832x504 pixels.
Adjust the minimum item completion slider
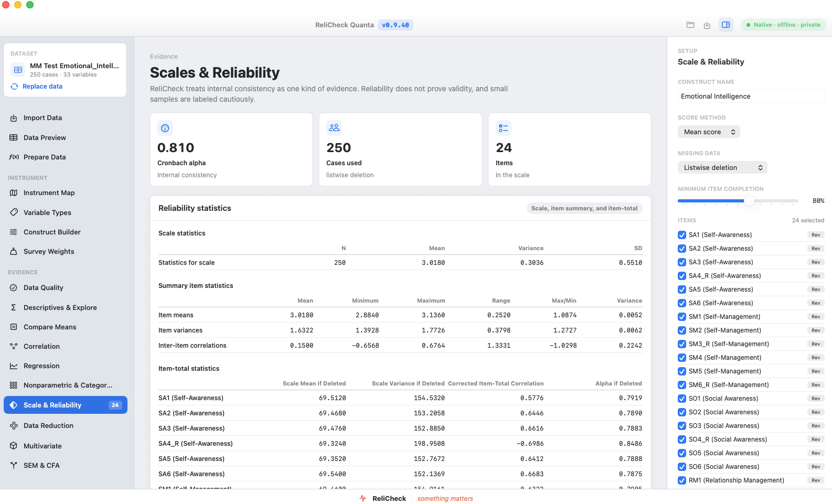(749, 201)
